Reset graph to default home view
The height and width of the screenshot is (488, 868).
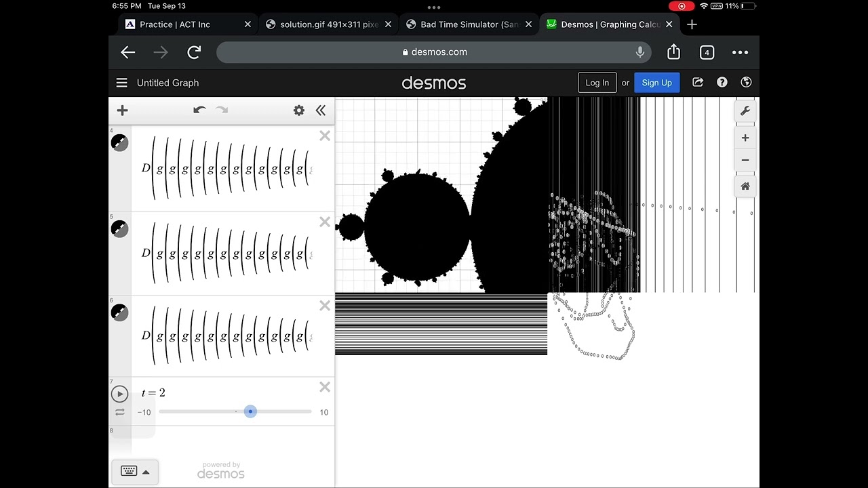(745, 186)
